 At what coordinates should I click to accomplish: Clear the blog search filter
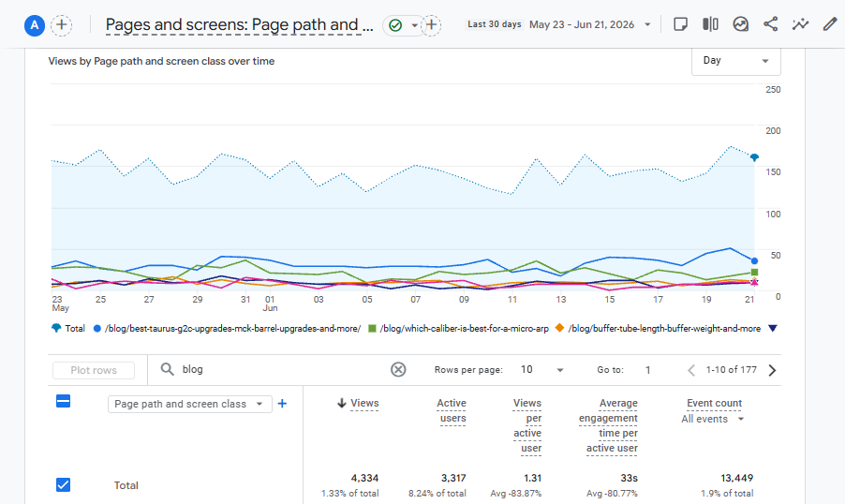coord(398,369)
